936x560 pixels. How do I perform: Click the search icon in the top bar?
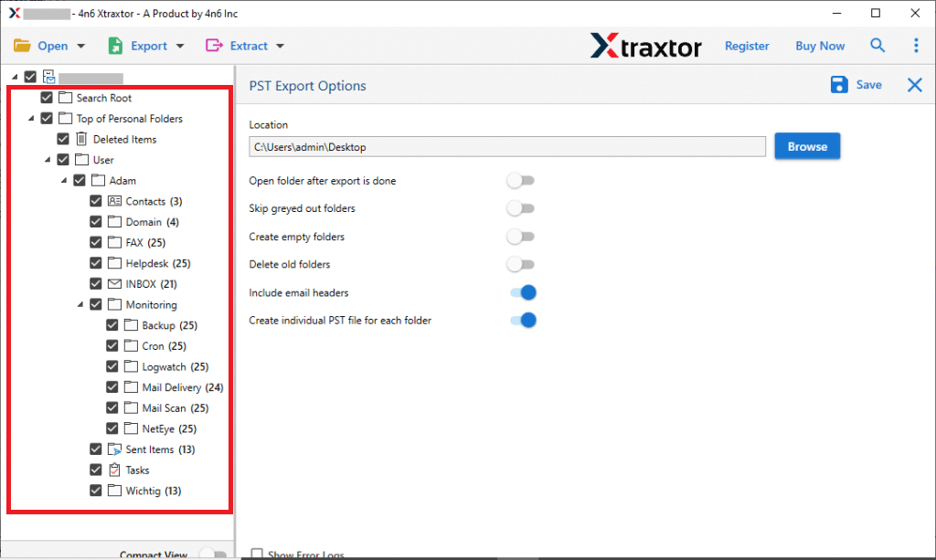(x=877, y=45)
